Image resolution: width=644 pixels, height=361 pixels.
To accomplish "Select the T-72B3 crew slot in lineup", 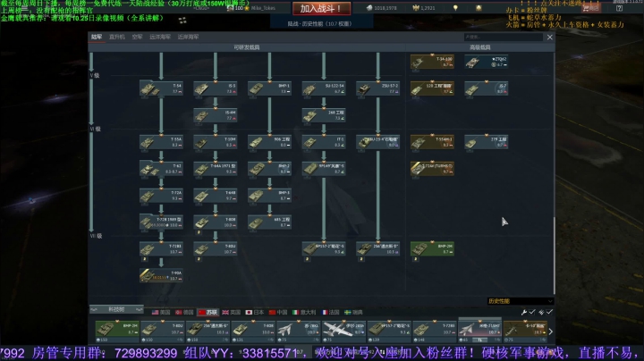I will coord(435,330).
